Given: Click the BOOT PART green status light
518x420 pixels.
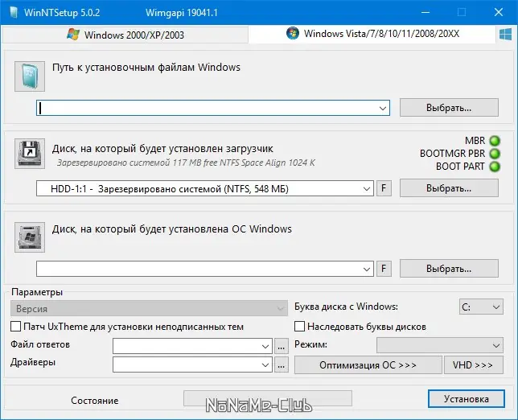Looking at the screenshot, I should 495,167.
